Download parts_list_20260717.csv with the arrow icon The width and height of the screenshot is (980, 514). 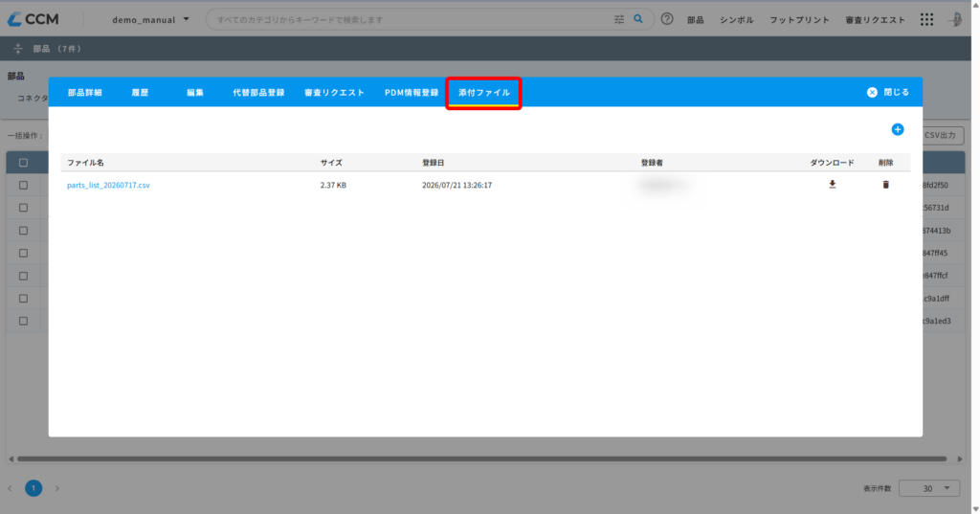click(832, 185)
